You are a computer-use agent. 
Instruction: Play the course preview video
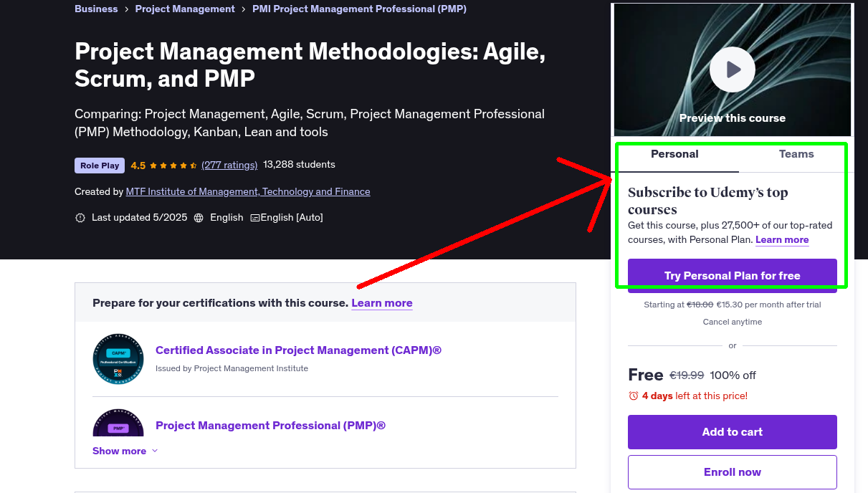point(732,70)
